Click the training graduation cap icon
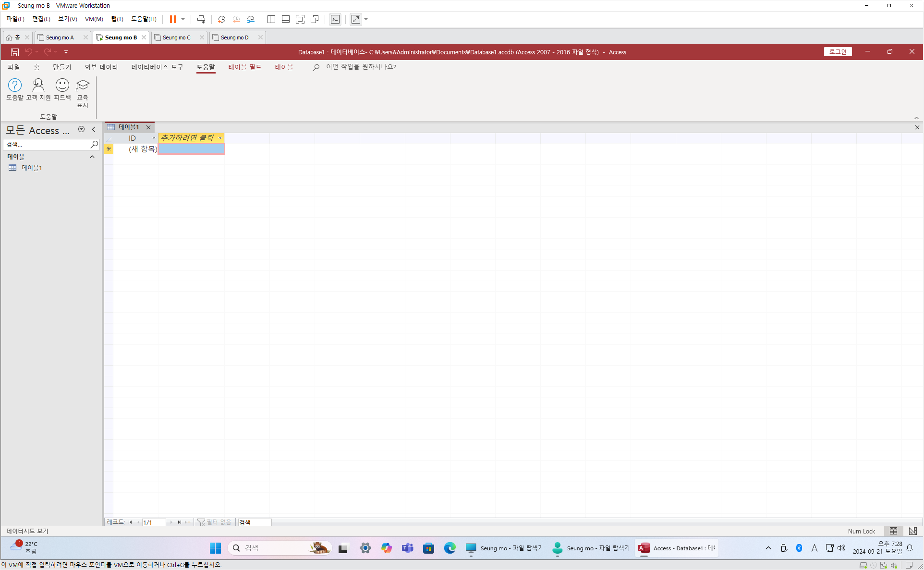The height and width of the screenshot is (570, 924). 83,86
